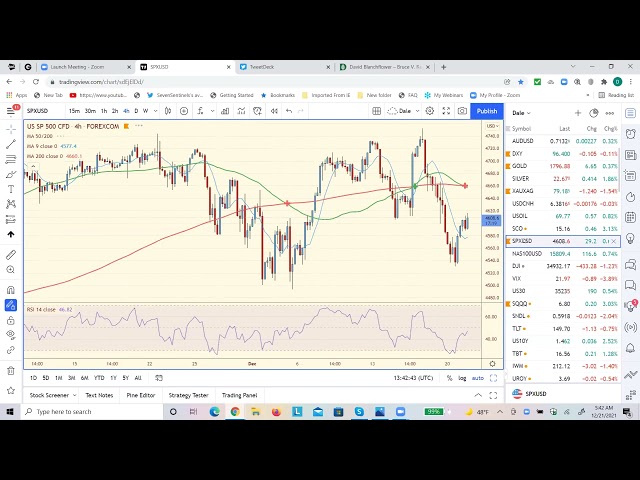The width and height of the screenshot is (640, 480).
Task: Open the timeframe interval dropdown arrow
Action: click(154, 111)
